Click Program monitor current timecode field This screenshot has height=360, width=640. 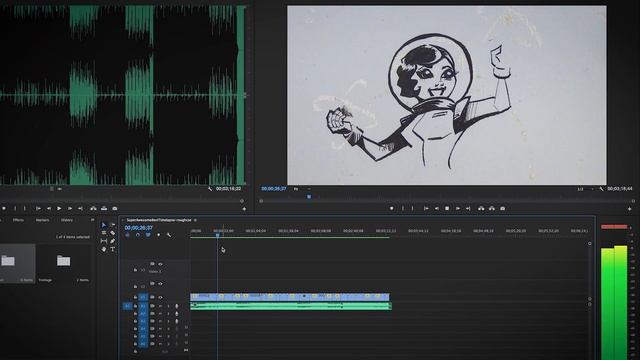click(274, 189)
